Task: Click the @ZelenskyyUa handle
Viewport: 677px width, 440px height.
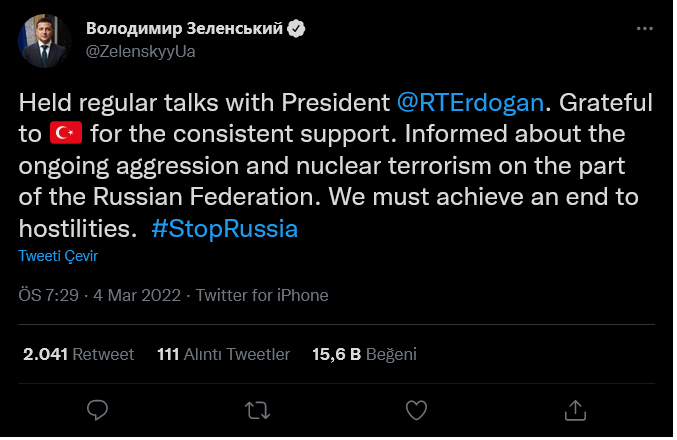Action: (141, 52)
